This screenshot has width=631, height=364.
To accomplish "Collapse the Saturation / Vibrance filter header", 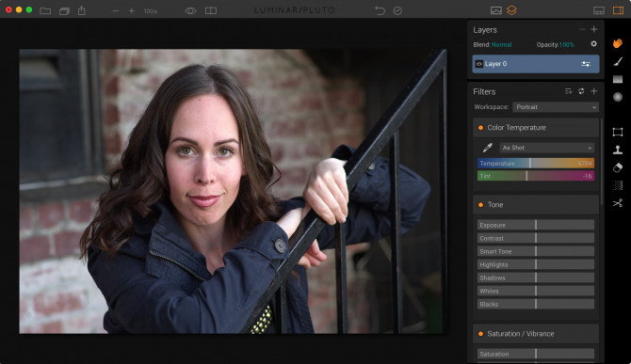I will click(536, 334).
